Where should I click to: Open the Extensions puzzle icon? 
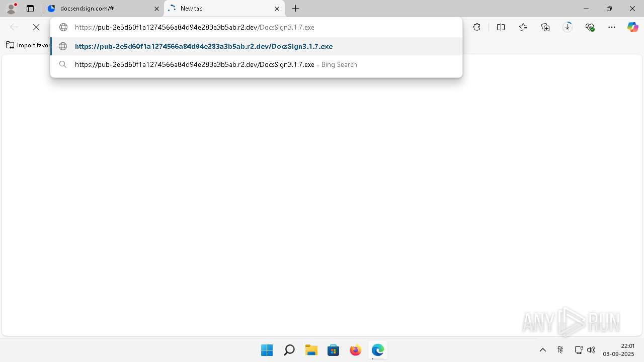[476, 27]
